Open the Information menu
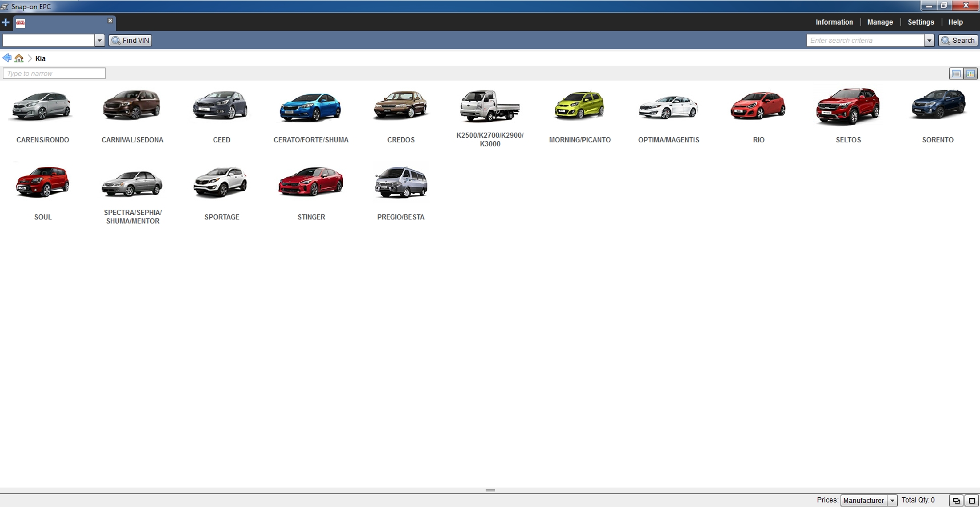 (x=834, y=22)
